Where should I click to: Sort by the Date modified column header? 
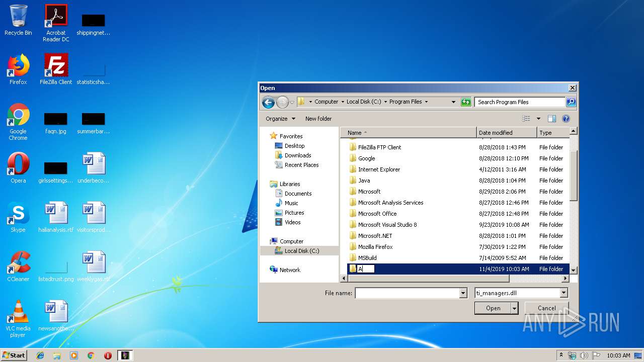point(507,133)
